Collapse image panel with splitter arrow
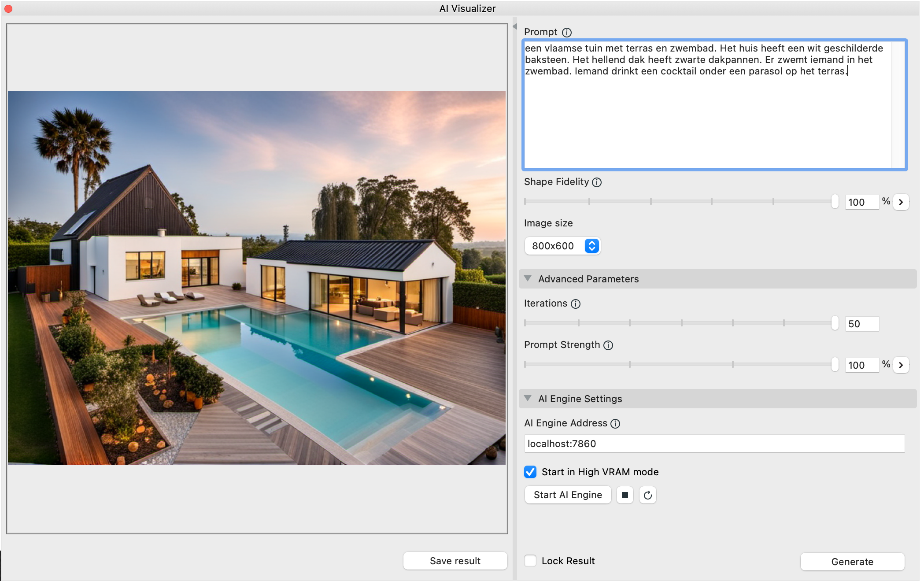924x581 pixels. [514, 26]
